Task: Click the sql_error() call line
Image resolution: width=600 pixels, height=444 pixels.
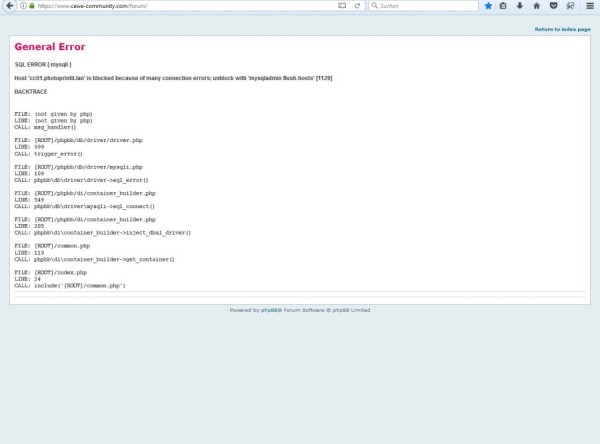Action: coord(81,180)
